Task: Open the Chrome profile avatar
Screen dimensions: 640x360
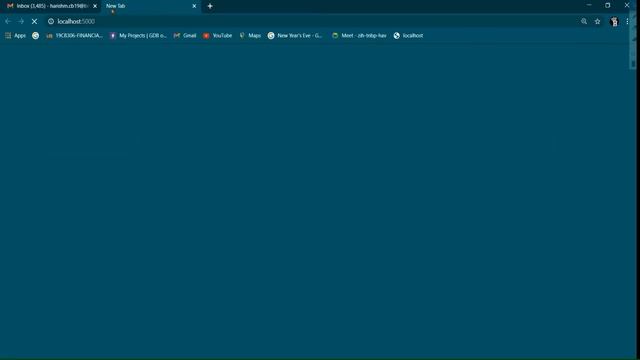Action: [614, 21]
